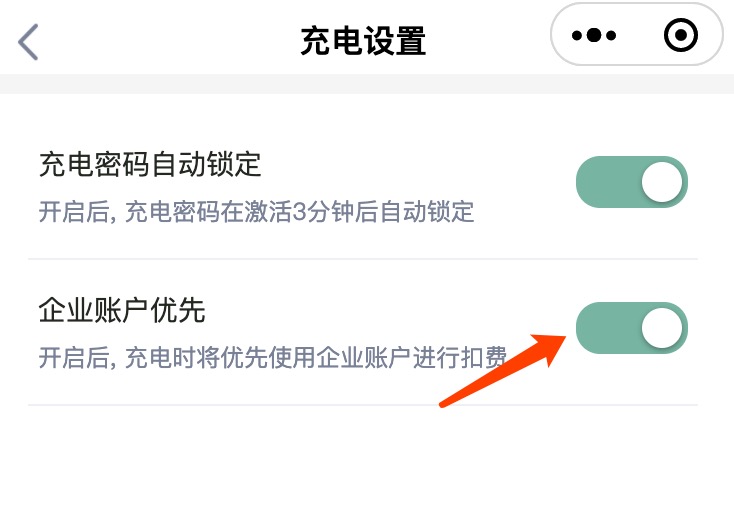Click the divider between the two settings
Viewport: 734px width, 510px height.
pos(362,259)
